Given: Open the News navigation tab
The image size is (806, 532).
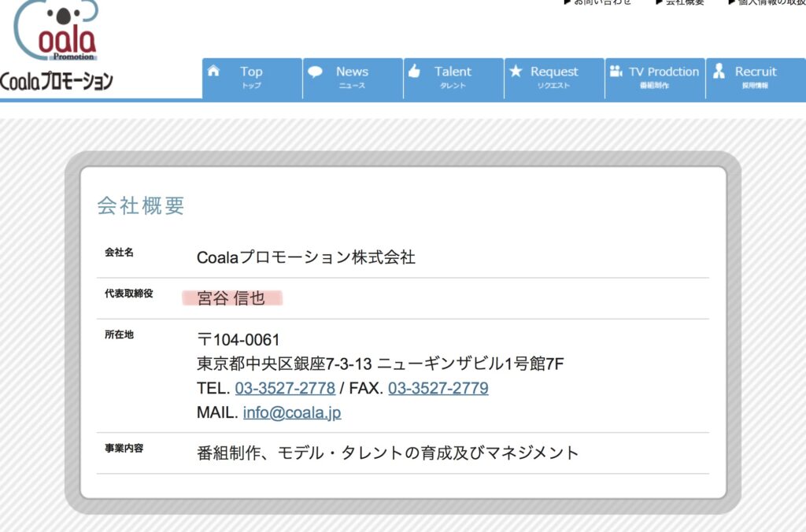Looking at the screenshot, I should coord(353,78).
